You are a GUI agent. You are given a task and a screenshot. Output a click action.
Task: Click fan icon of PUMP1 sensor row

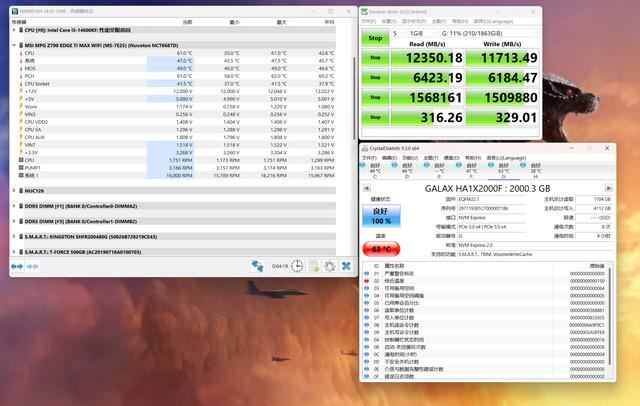[21, 168]
